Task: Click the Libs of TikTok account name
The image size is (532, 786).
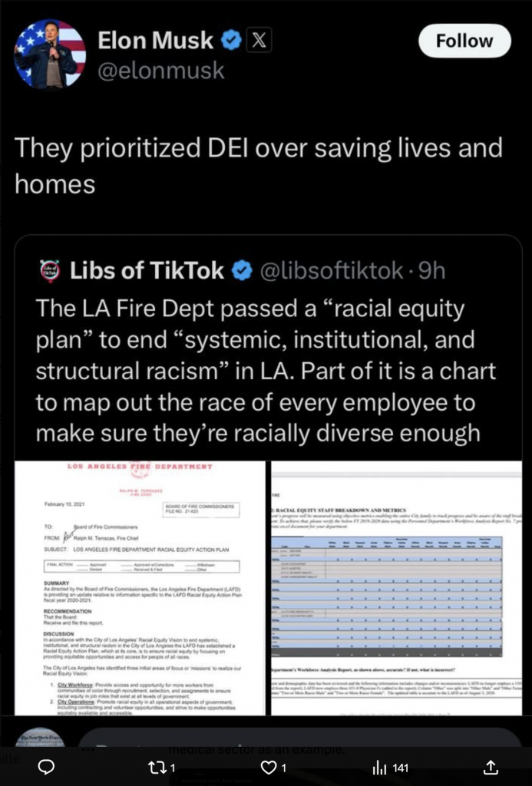Action: 147,271
